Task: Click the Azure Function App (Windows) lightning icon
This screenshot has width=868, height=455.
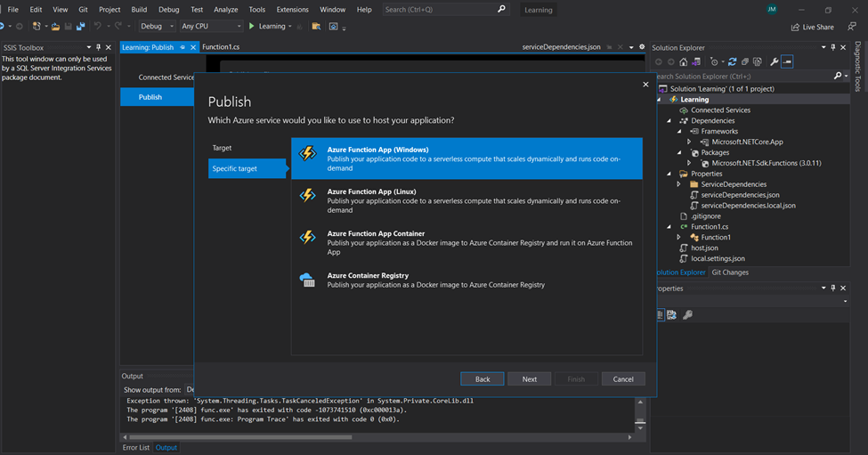Action: tap(308, 153)
